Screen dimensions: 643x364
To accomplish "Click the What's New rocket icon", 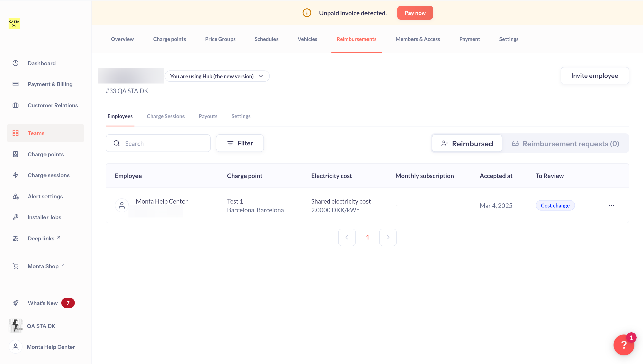I will pyautogui.click(x=16, y=303).
